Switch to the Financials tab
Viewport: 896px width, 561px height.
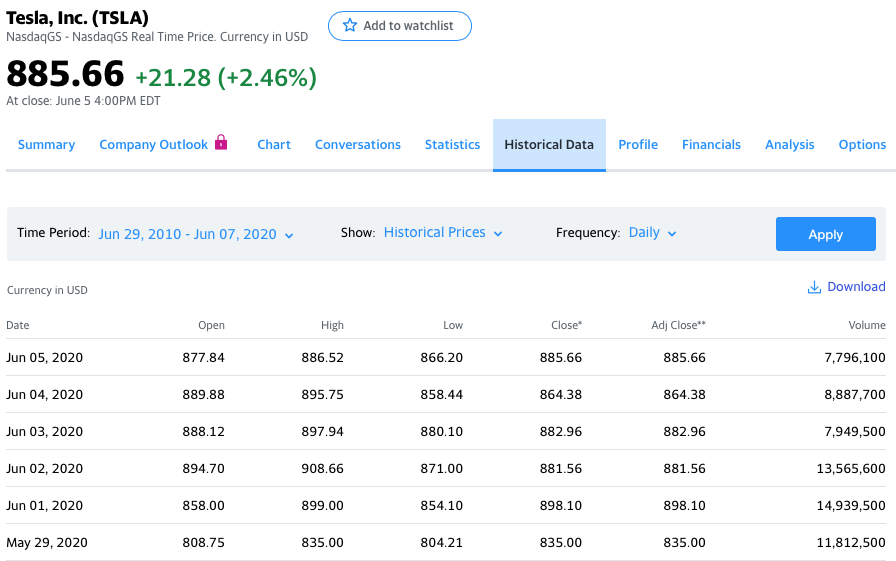click(x=711, y=145)
